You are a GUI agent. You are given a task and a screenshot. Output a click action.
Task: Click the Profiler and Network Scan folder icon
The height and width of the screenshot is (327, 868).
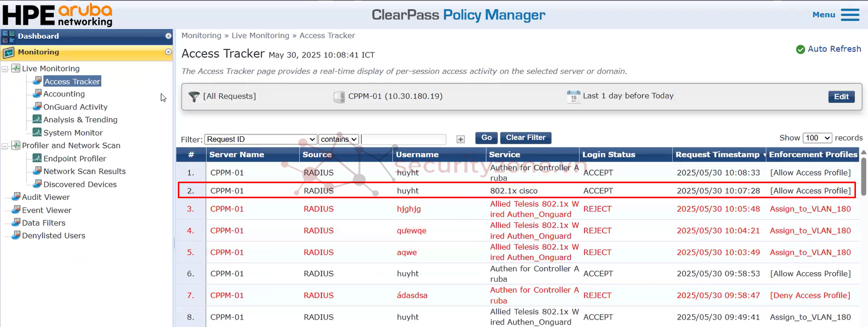[x=16, y=145]
